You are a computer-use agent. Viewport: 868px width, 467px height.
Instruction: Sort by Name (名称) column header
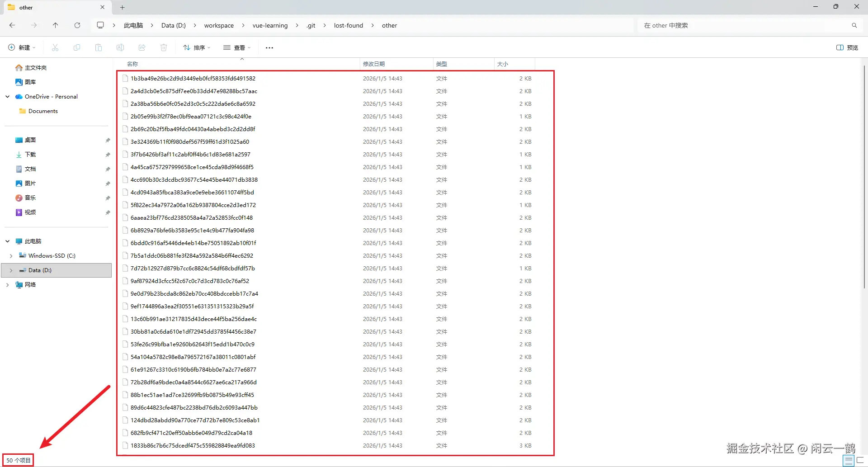[x=238, y=64]
